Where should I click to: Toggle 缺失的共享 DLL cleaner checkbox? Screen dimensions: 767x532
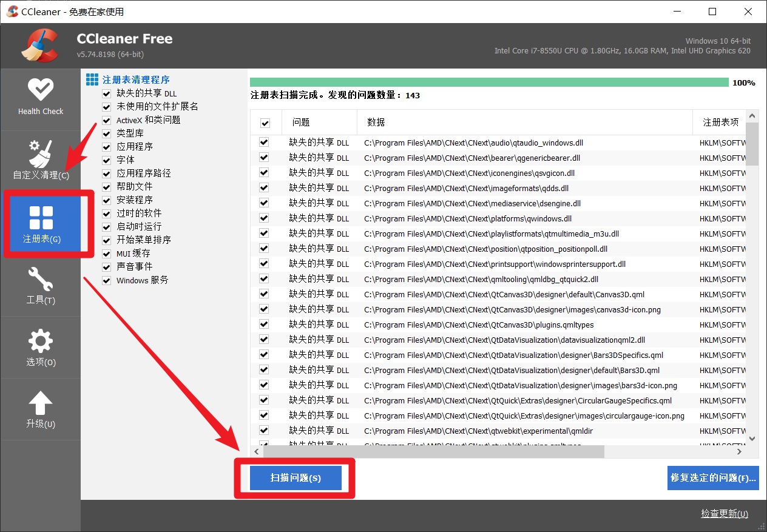pos(107,93)
